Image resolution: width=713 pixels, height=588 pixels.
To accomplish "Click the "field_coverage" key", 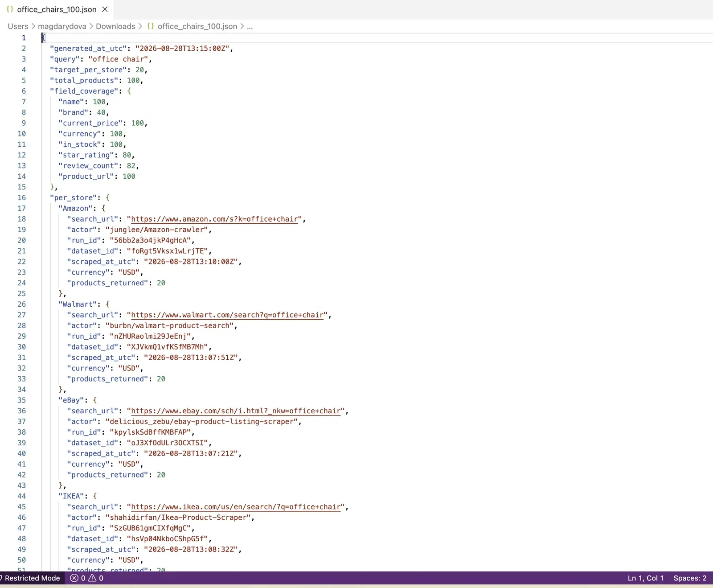I will (84, 91).
